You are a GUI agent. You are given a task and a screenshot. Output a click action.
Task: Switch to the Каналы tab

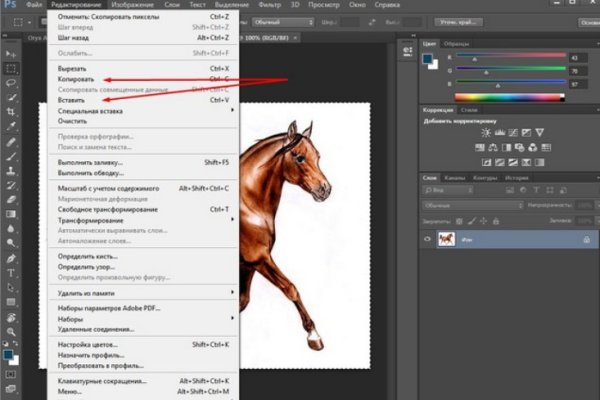[455, 177]
